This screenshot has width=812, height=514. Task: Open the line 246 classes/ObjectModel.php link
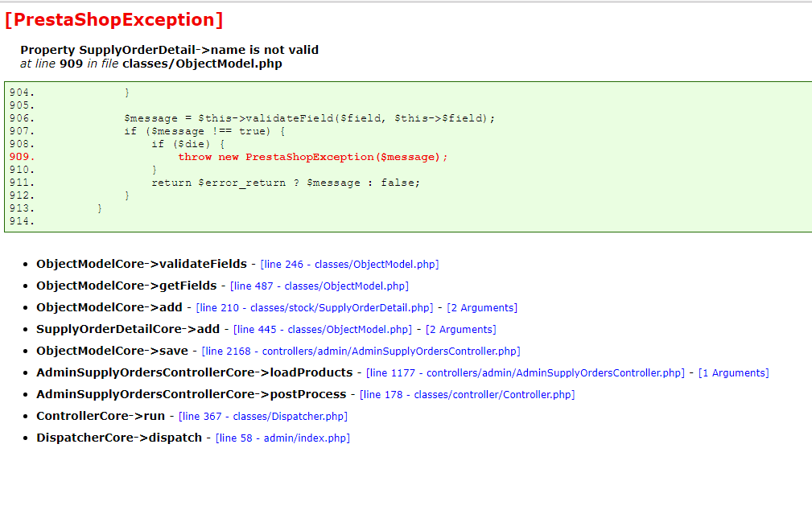point(349,264)
